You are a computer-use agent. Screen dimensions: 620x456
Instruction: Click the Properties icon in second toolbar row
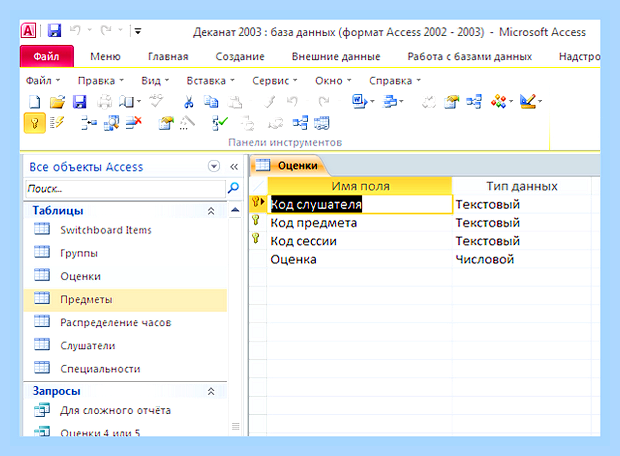tap(166, 123)
